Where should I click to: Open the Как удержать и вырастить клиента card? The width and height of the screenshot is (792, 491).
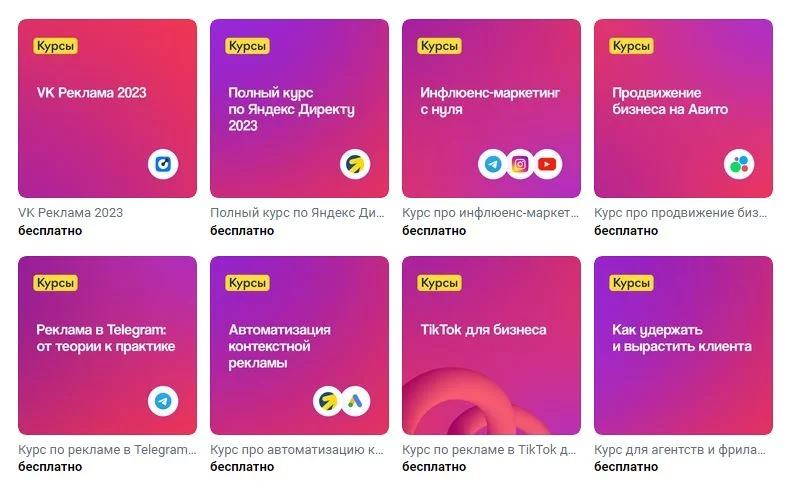point(683,346)
